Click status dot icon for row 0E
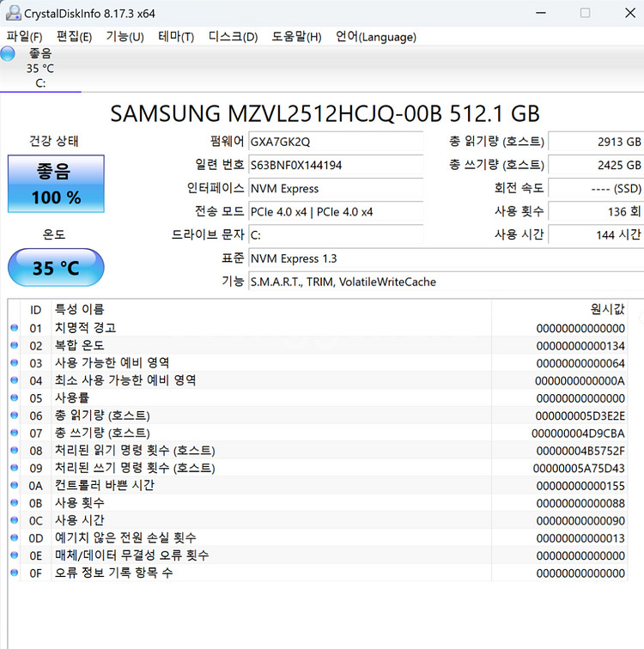The width and height of the screenshot is (644, 649). click(14, 555)
